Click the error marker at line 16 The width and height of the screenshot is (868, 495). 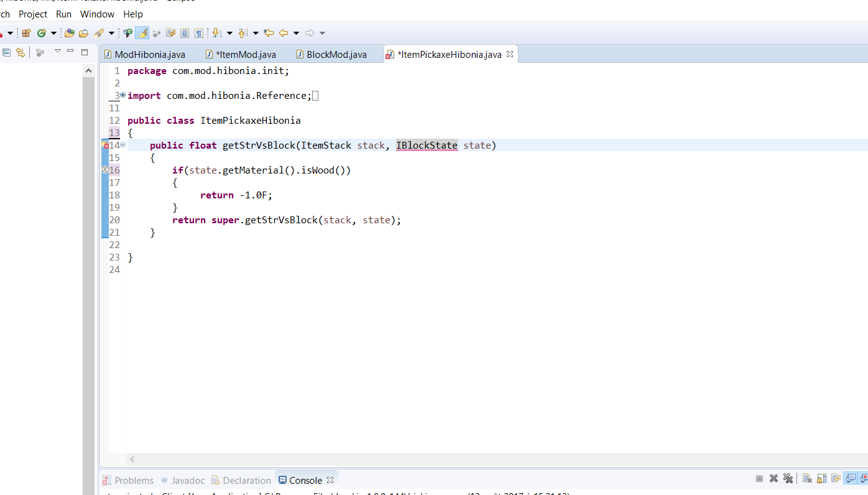(105, 170)
